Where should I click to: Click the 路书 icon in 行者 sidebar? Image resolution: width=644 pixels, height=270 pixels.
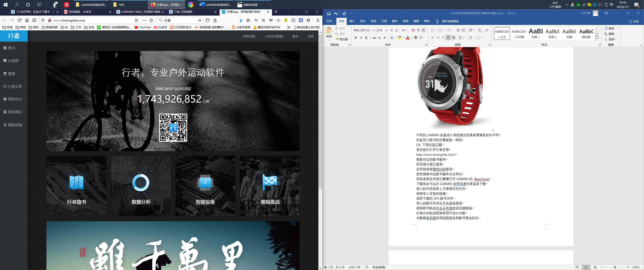click(x=5, y=48)
